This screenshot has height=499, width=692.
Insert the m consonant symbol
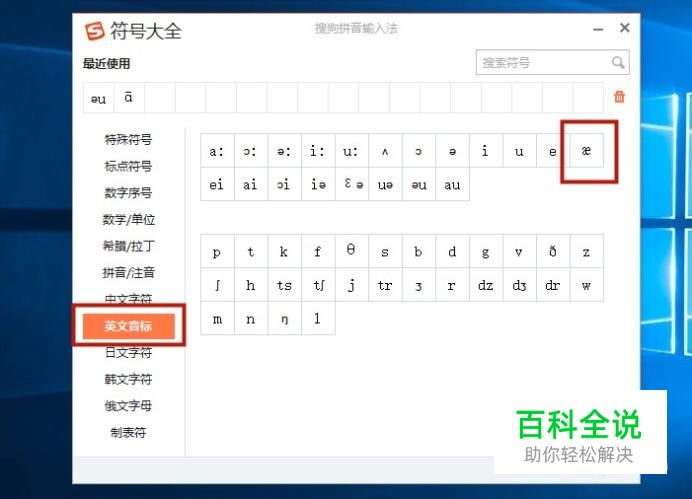[217, 318]
